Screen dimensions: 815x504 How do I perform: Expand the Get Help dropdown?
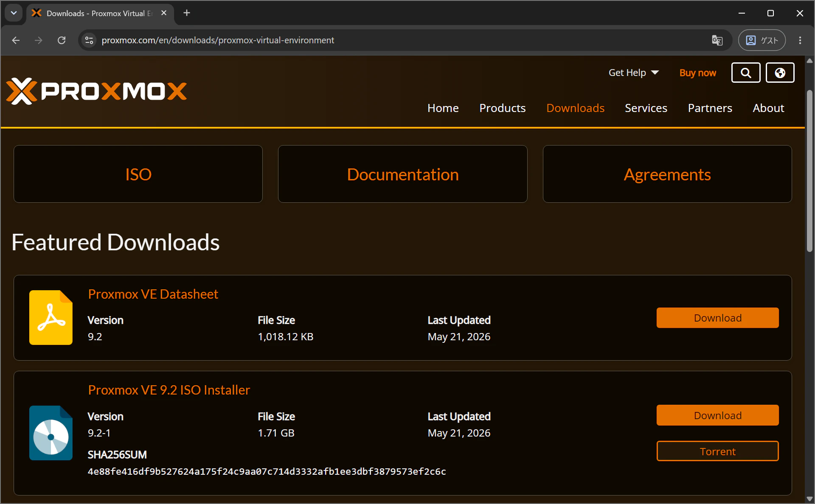point(633,73)
